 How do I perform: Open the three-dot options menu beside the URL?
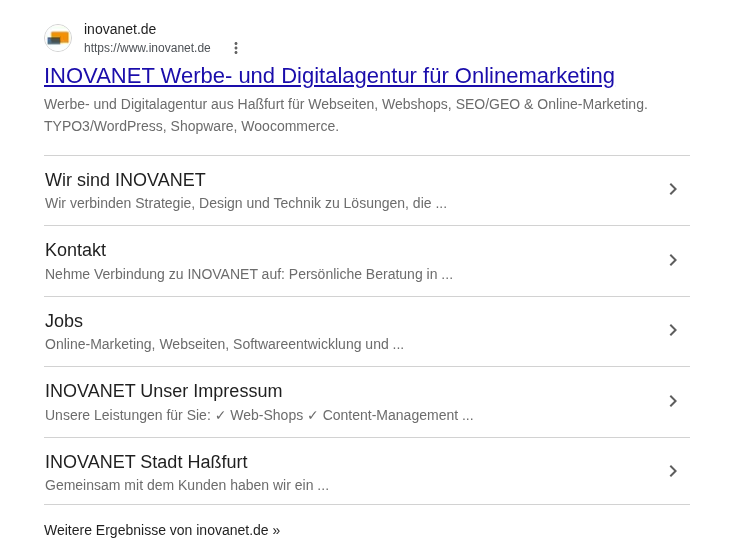236,48
